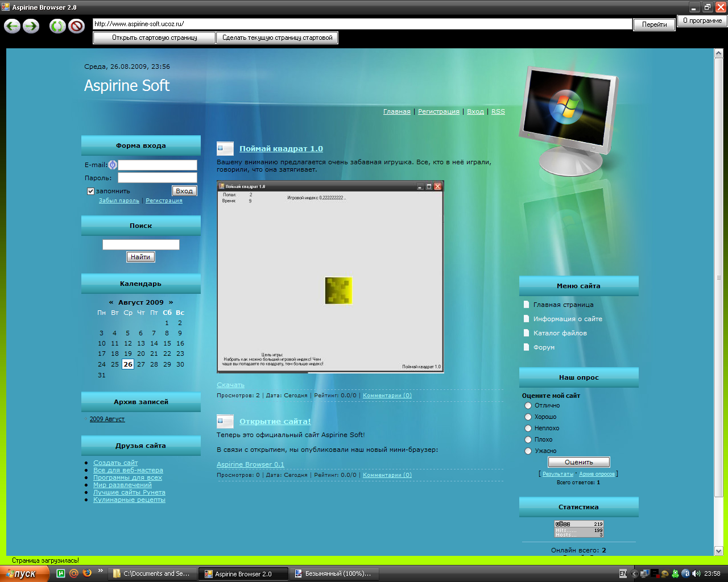Open Регистрация in the top navigation
Viewport: 728px width, 582px height.
[439, 111]
